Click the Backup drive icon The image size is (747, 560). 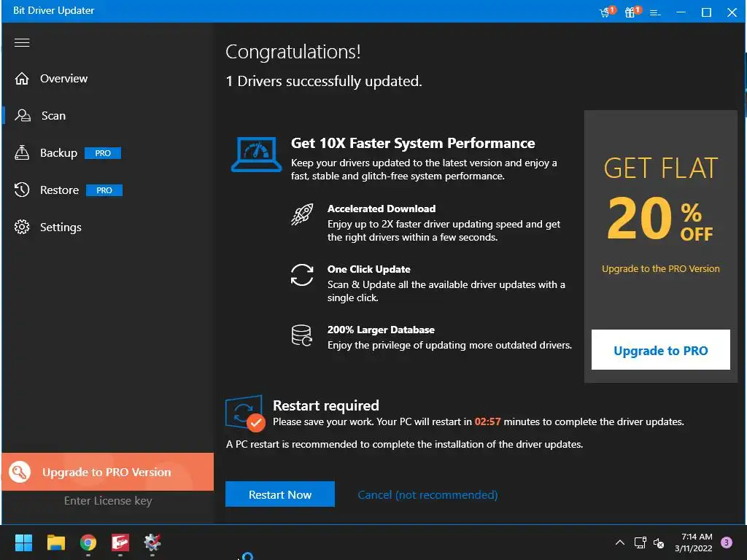pos(22,152)
